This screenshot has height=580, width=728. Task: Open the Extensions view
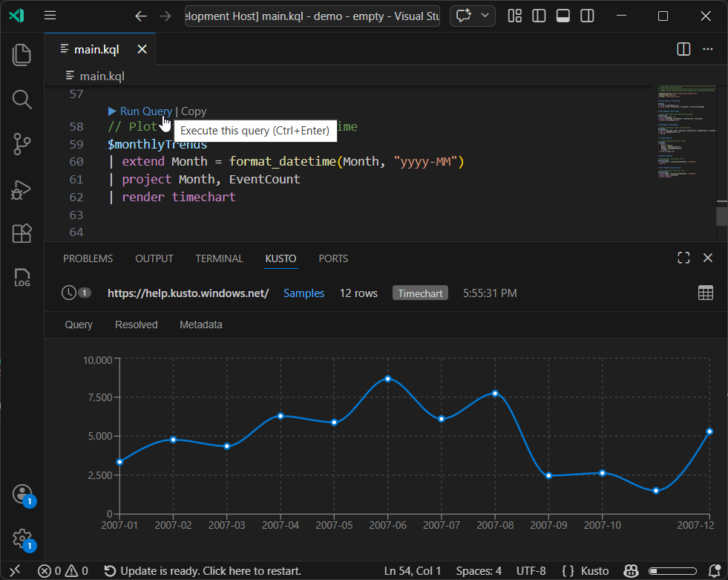[22, 234]
